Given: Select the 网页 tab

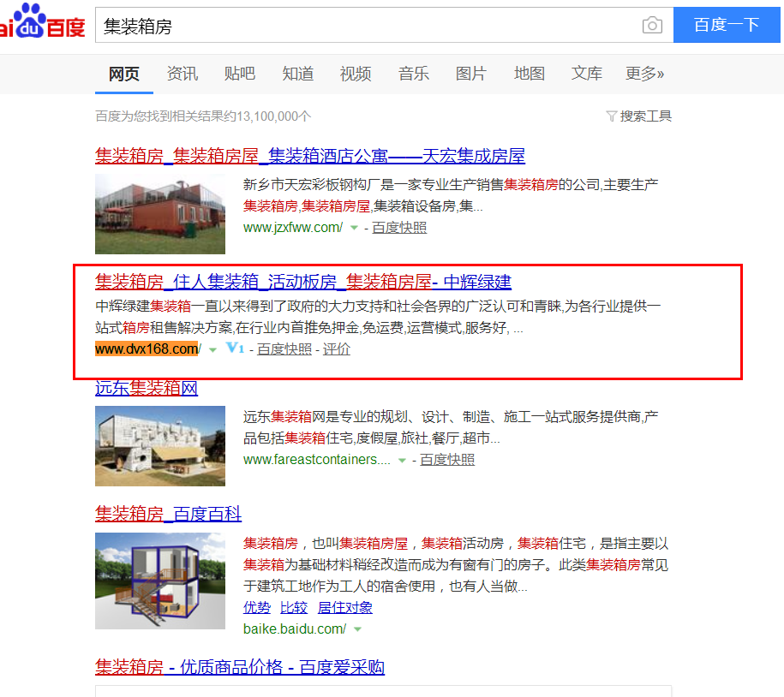Looking at the screenshot, I should [124, 74].
